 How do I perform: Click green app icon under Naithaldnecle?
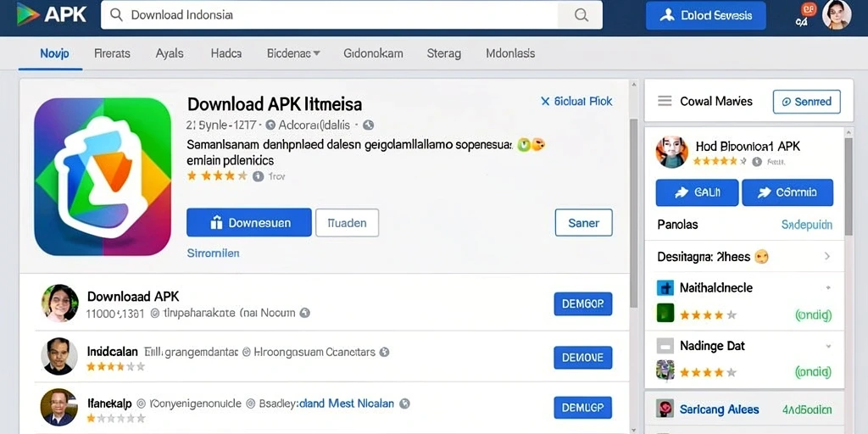(665, 313)
